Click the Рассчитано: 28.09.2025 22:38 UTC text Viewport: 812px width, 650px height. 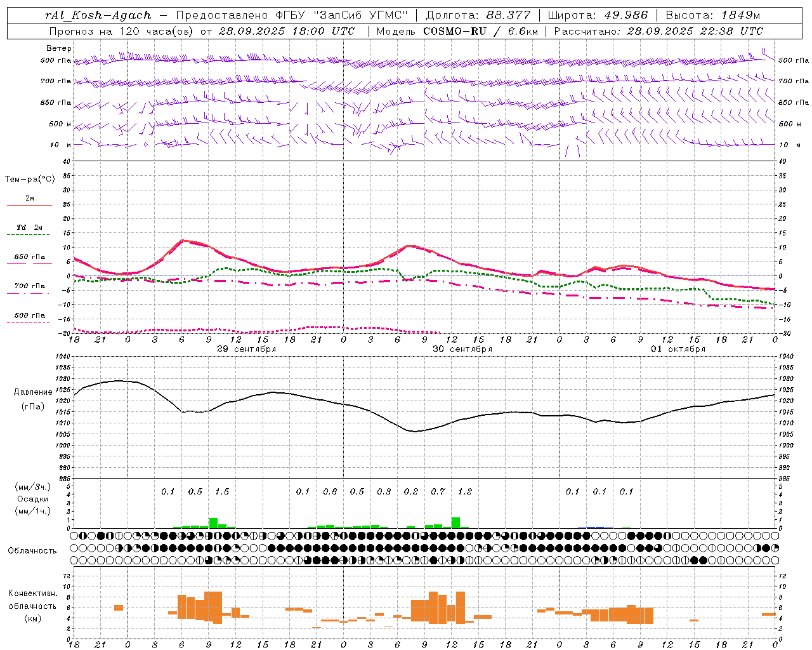[x=658, y=31]
